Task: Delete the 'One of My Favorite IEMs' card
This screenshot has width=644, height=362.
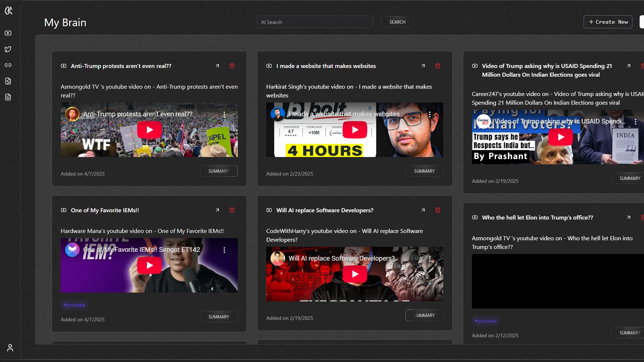Action: click(232, 210)
